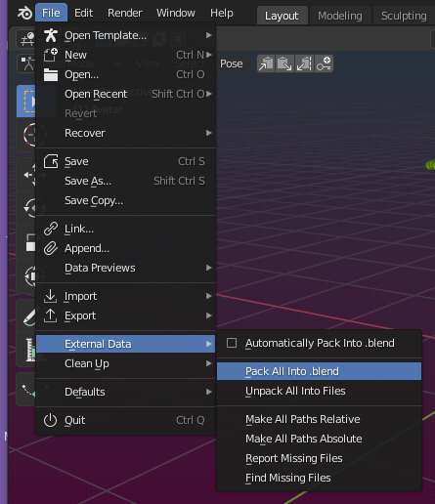
Task: Click the New file icon
Action: tap(51, 55)
